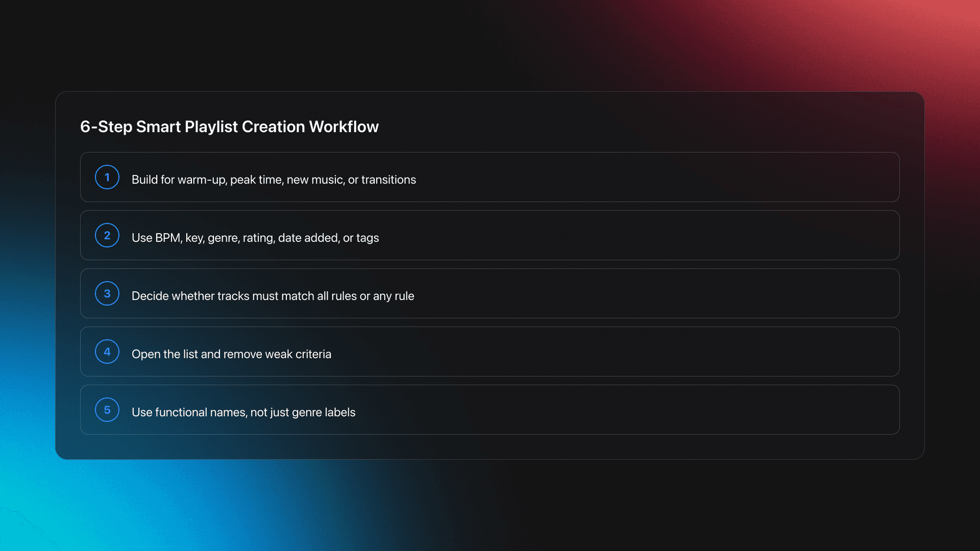Click the circled number 1 badge
This screenshot has width=980, height=551.
coord(107,177)
